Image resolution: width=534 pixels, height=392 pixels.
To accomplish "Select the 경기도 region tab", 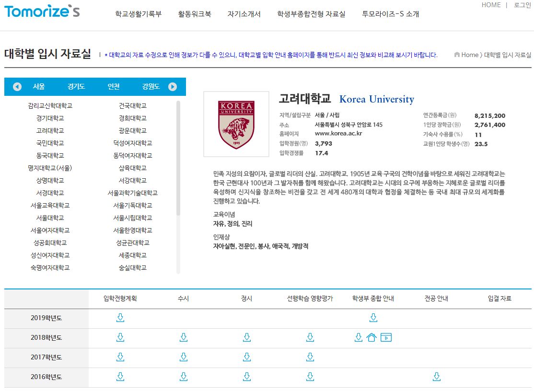I will click(76, 87).
